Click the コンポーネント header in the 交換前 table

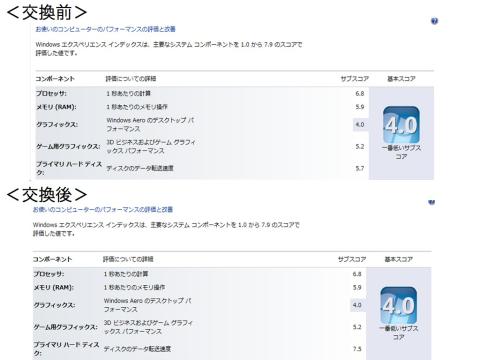point(55,79)
